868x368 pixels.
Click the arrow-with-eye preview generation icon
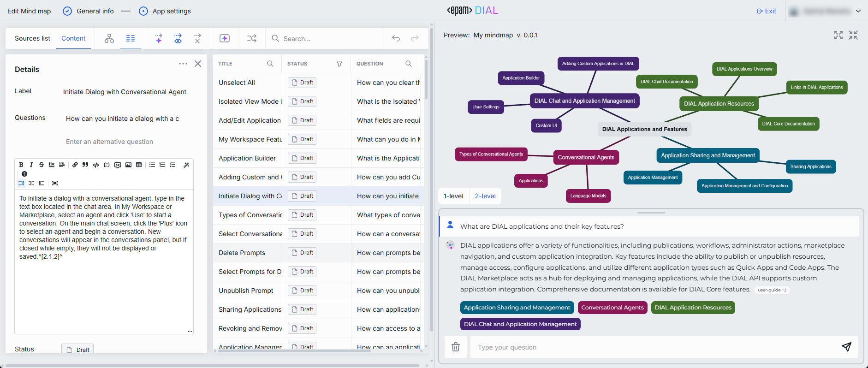click(178, 38)
